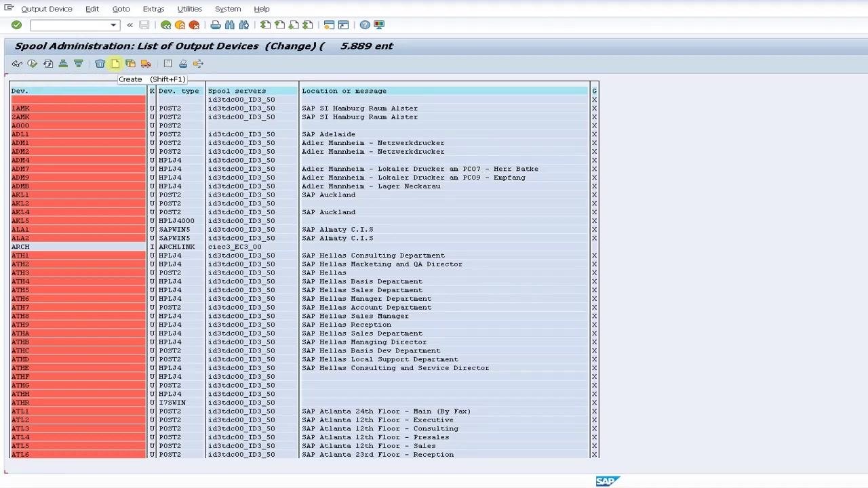This screenshot has width=868, height=488.
Task: Sort the list in descending order
Action: (x=79, y=64)
